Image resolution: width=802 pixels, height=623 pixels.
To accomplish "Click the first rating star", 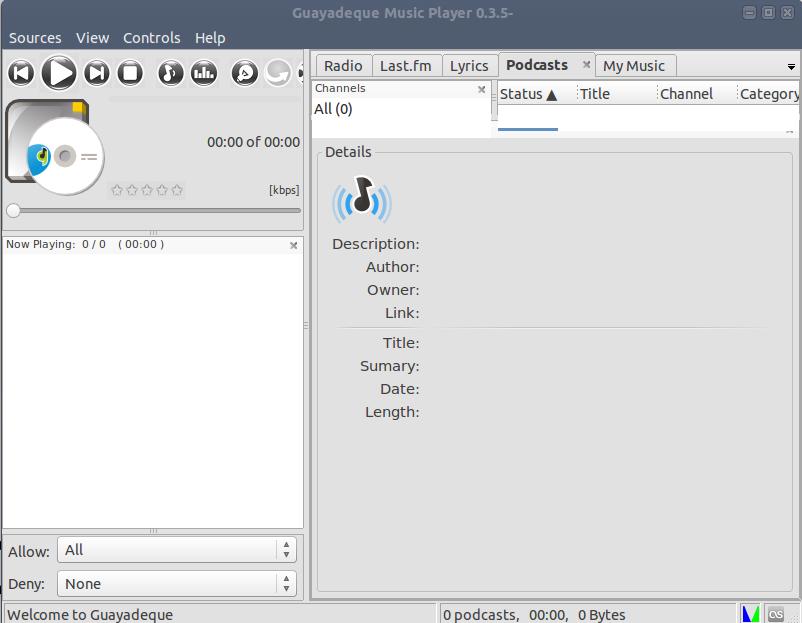I will 117,190.
